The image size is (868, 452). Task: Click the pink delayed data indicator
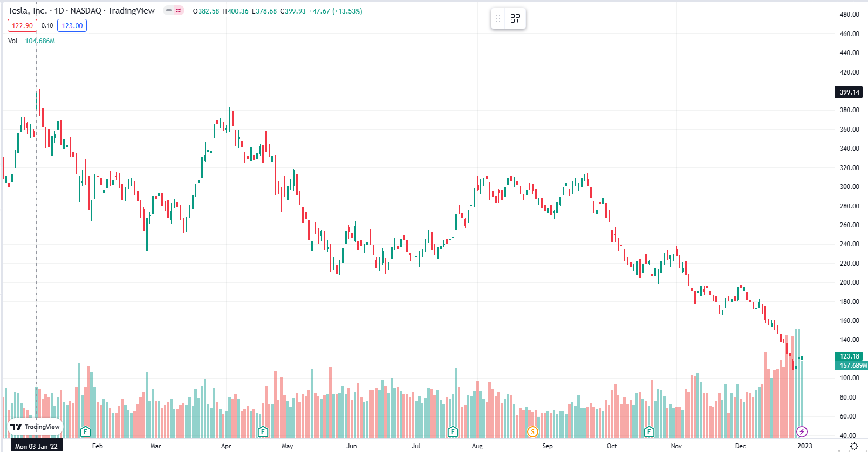179,10
